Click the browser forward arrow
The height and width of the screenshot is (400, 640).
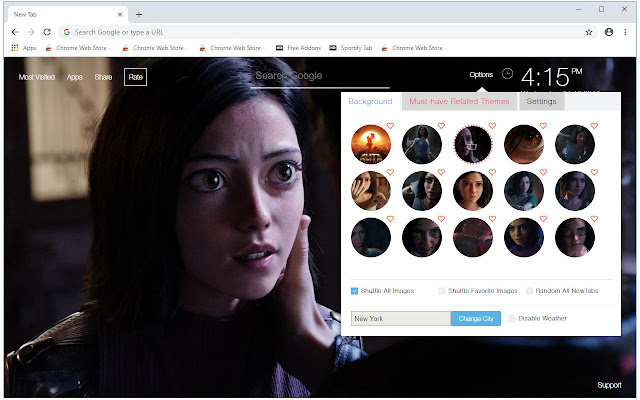coord(31,32)
